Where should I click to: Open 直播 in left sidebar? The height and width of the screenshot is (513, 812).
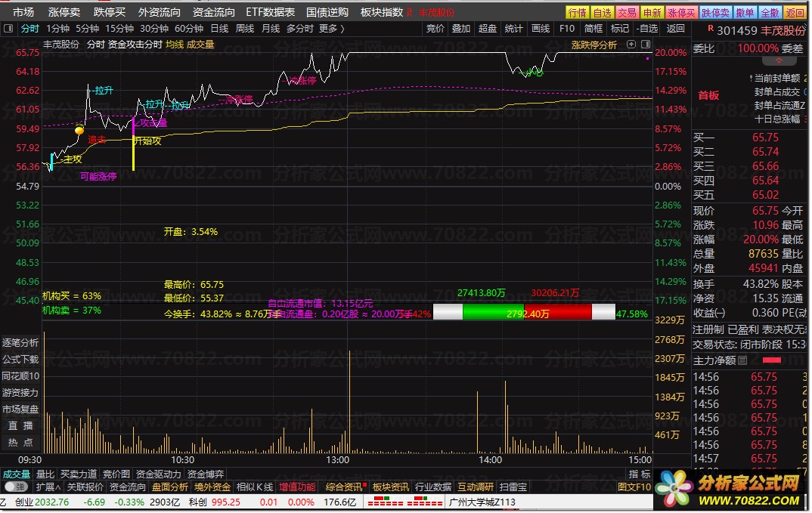[20, 425]
